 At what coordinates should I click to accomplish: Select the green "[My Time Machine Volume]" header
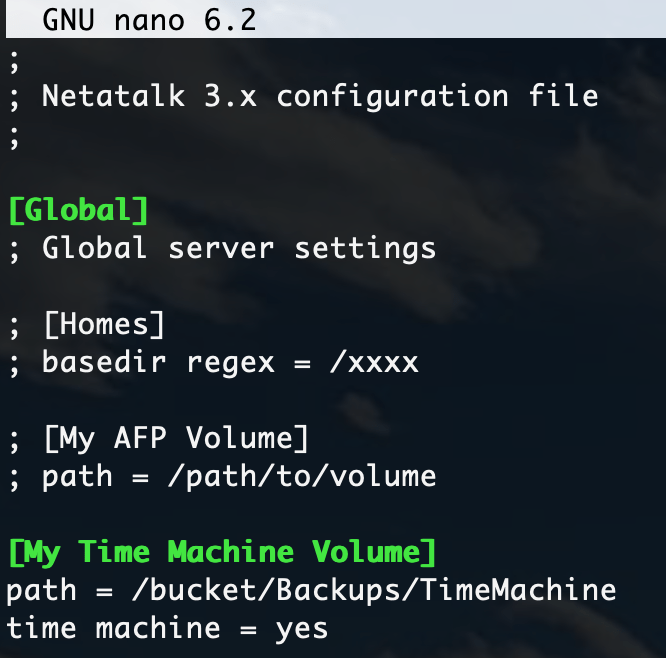click(222, 552)
